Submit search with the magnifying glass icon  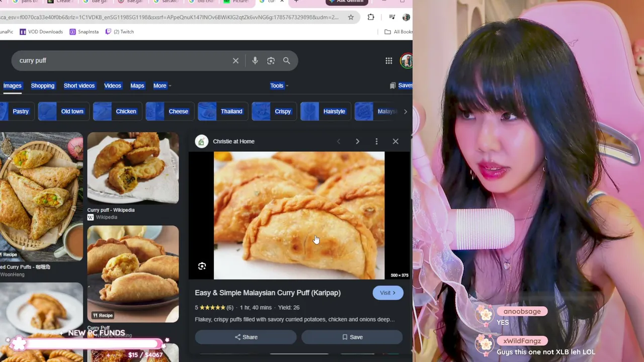[286, 61]
